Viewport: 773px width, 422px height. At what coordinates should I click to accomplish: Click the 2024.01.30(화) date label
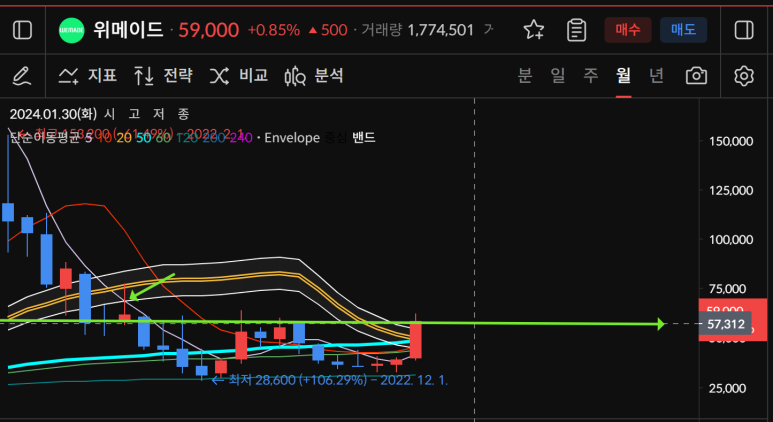point(51,114)
